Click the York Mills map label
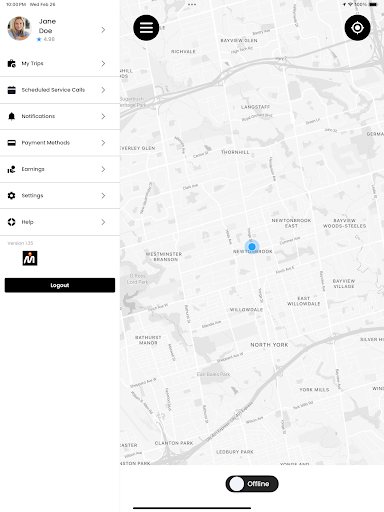 click(314, 390)
